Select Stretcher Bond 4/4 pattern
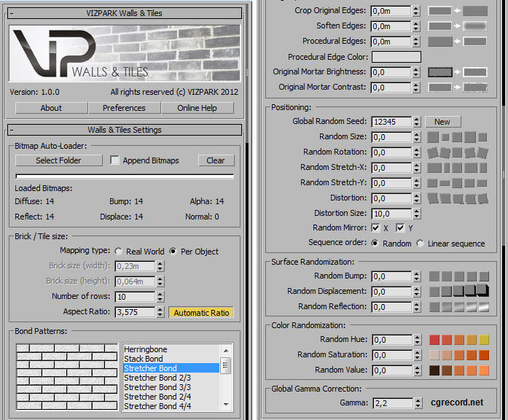Viewport: 508px width, 420px height. 171,405
